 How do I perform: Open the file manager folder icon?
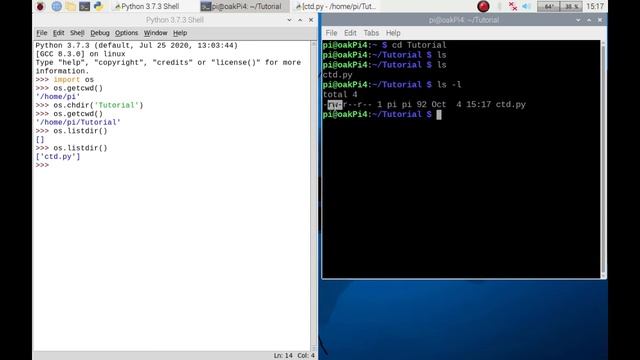point(71,6)
